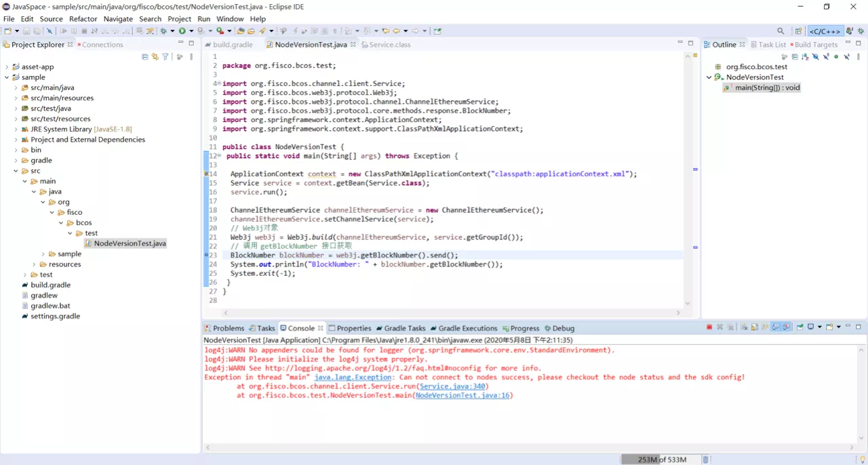Minimize the Console panel
This screenshot has width=868, height=465.
(848, 327)
